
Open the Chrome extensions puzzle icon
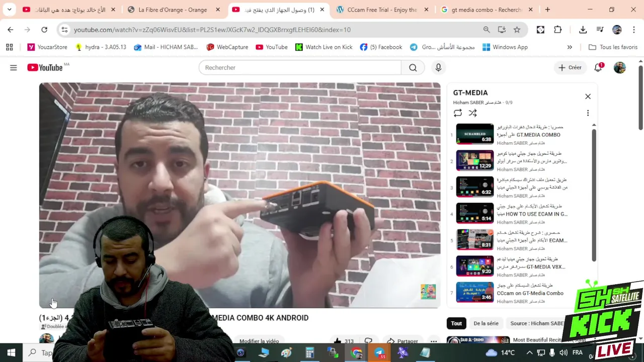[x=558, y=30]
